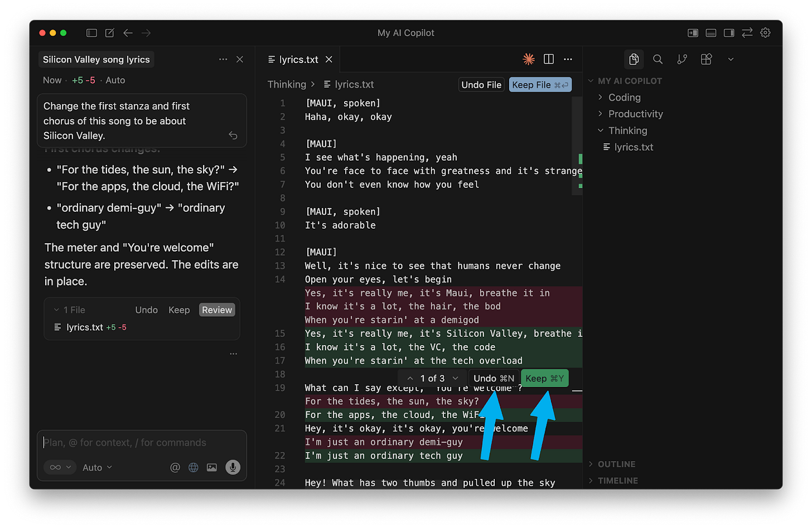The width and height of the screenshot is (812, 528).
Task: Click line 17 text about tech overload
Action: 413,361
